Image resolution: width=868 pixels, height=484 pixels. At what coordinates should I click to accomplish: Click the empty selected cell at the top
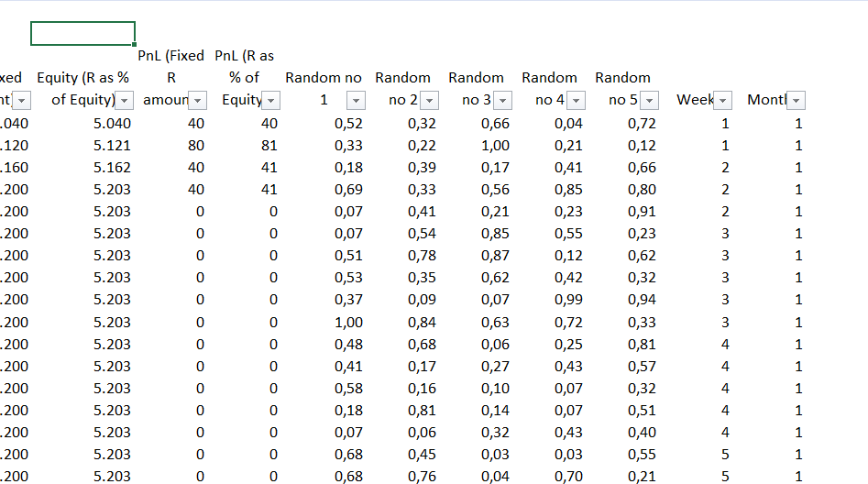coord(82,34)
